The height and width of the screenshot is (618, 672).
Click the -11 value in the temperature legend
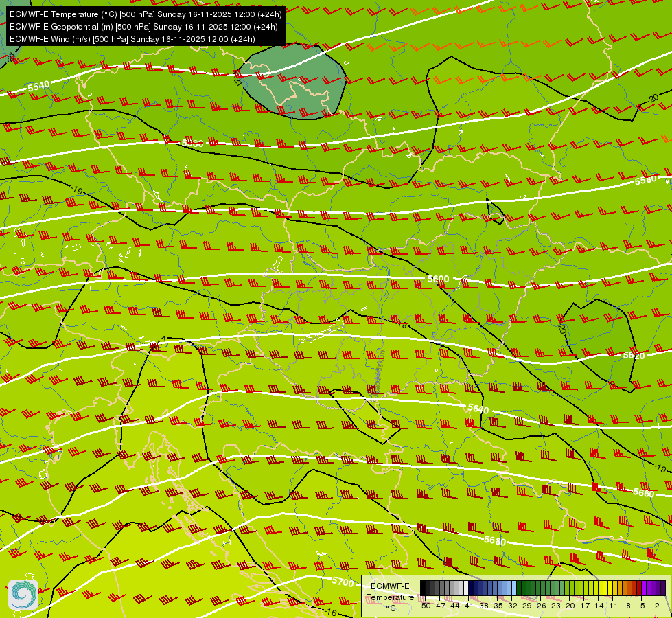point(613,606)
